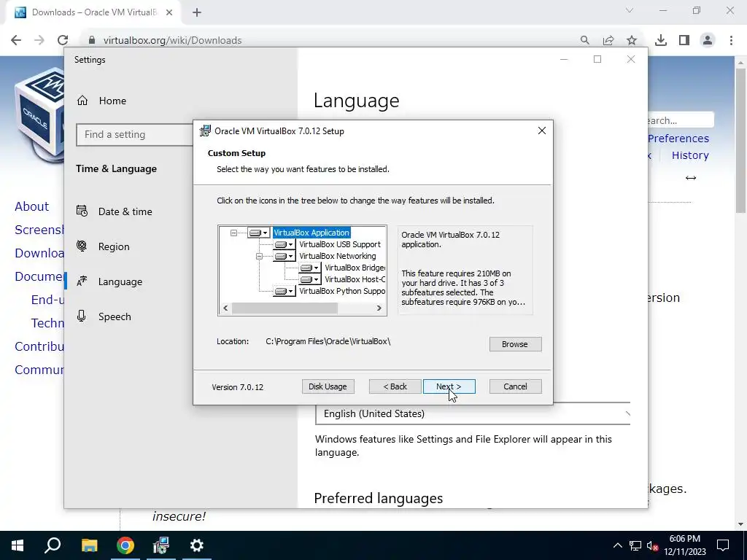This screenshot has height=560, width=747.
Task: Open Region settings page
Action: pyautogui.click(x=113, y=246)
